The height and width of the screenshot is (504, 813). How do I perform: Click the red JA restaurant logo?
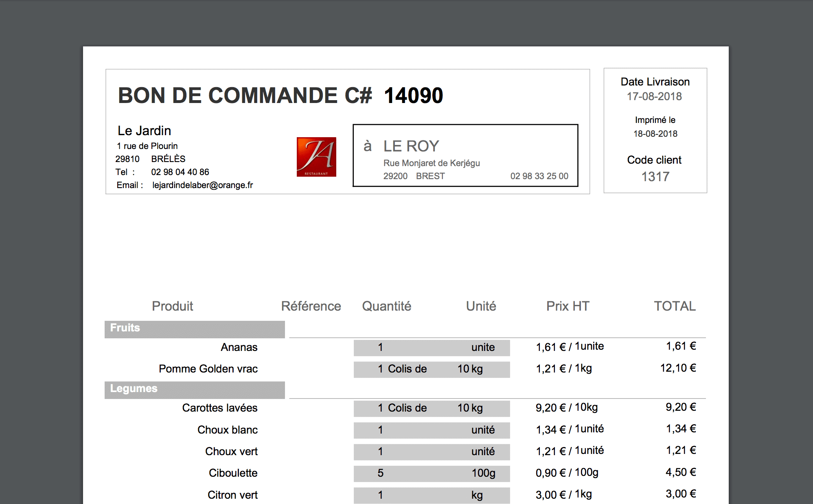tap(316, 157)
